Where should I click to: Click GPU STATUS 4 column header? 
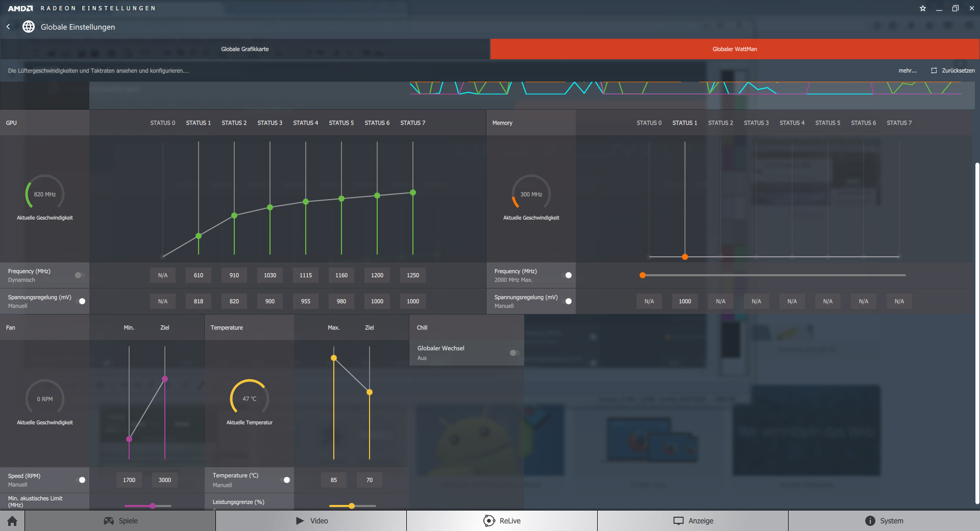[x=306, y=123]
